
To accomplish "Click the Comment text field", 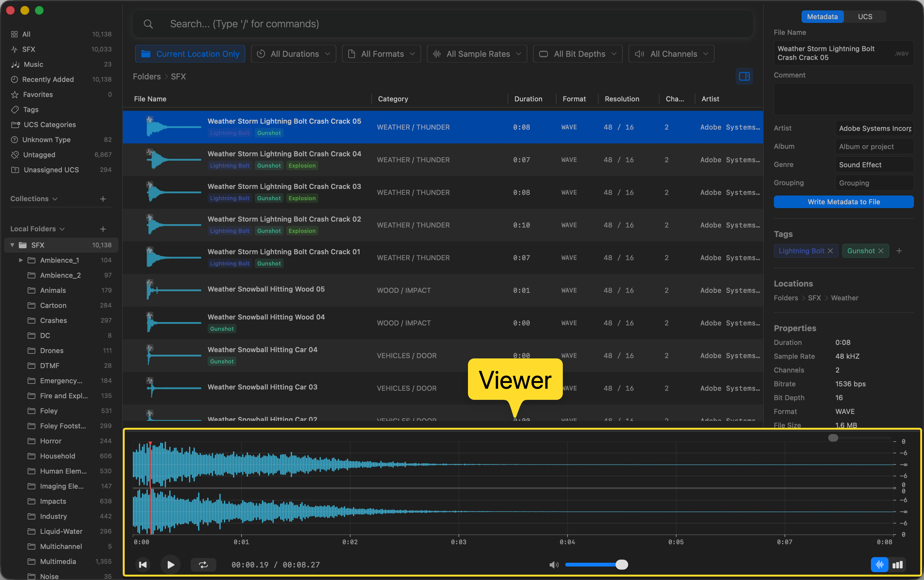I will (x=843, y=99).
